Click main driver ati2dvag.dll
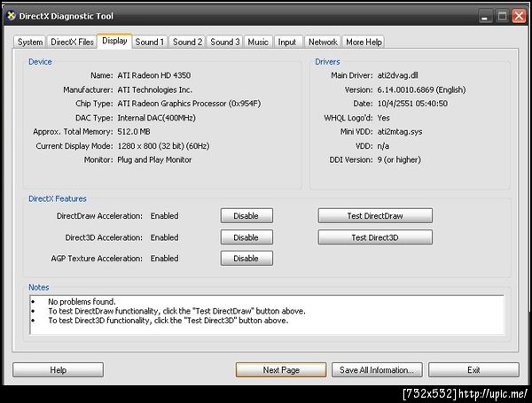Viewport: 532px width, 403px height. pyautogui.click(x=397, y=75)
